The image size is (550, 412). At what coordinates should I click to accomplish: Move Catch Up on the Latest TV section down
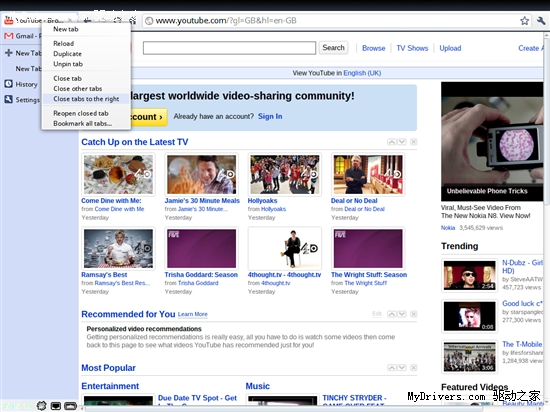pos(402,142)
